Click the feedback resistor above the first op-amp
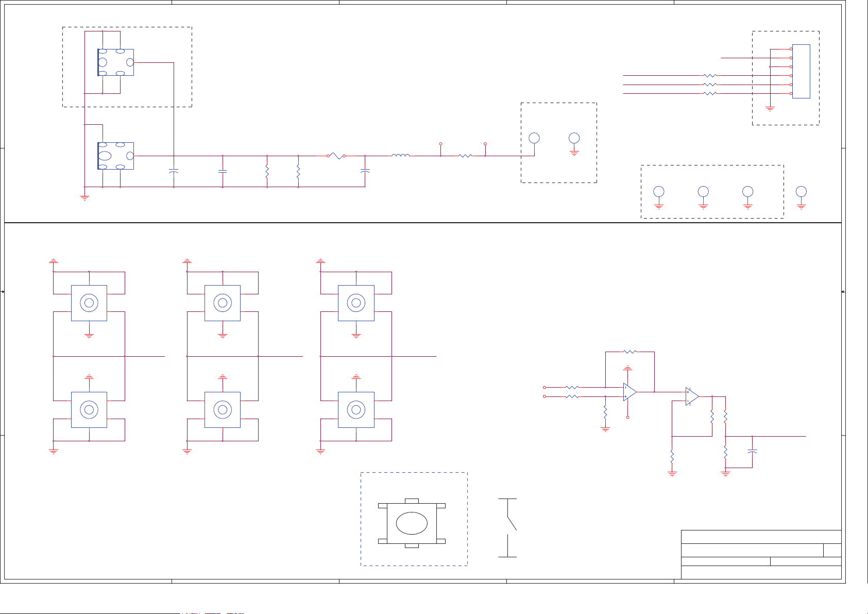868x614 pixels. (630, 352)
